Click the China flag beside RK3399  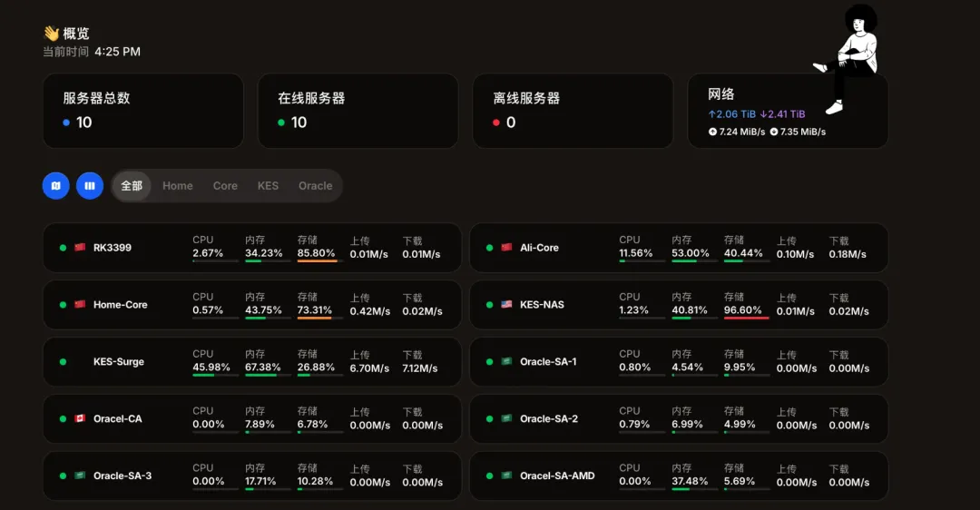[x=80, y=248]
